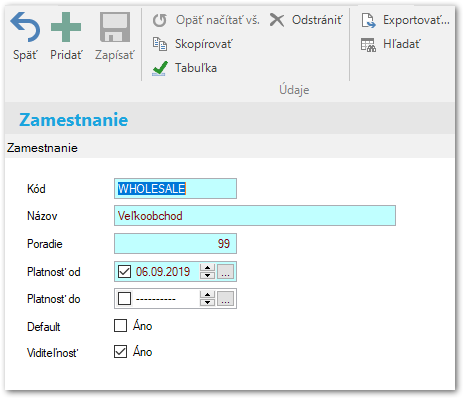Click into the Kód field with WHOLESALE
Screen dimensions: 464x399
pos(175,189)
